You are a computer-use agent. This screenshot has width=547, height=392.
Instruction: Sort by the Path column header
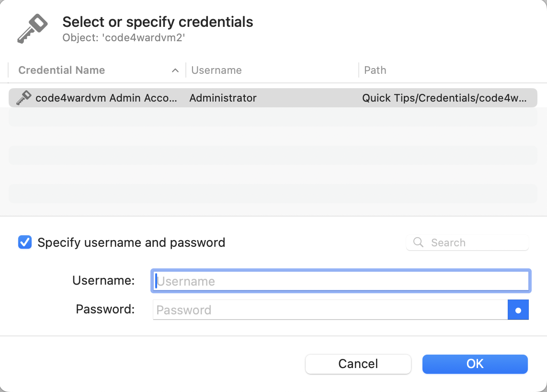point(375,70)
